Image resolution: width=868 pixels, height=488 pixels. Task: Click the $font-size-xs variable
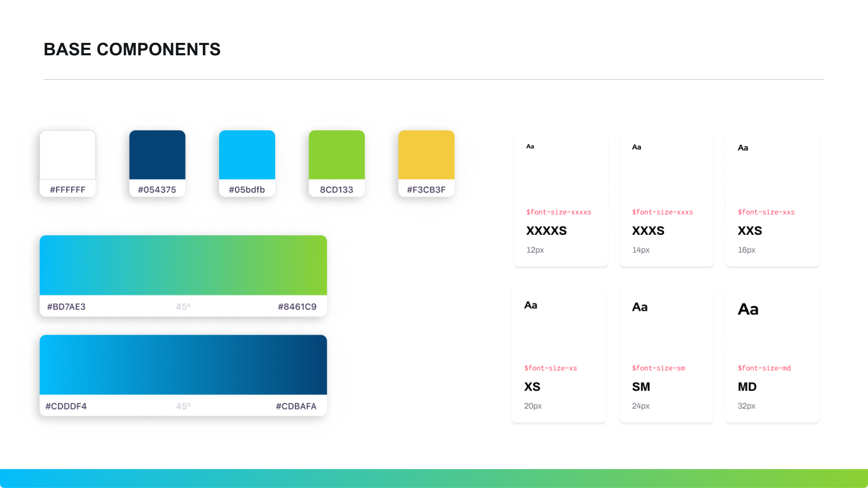(551, 368)
